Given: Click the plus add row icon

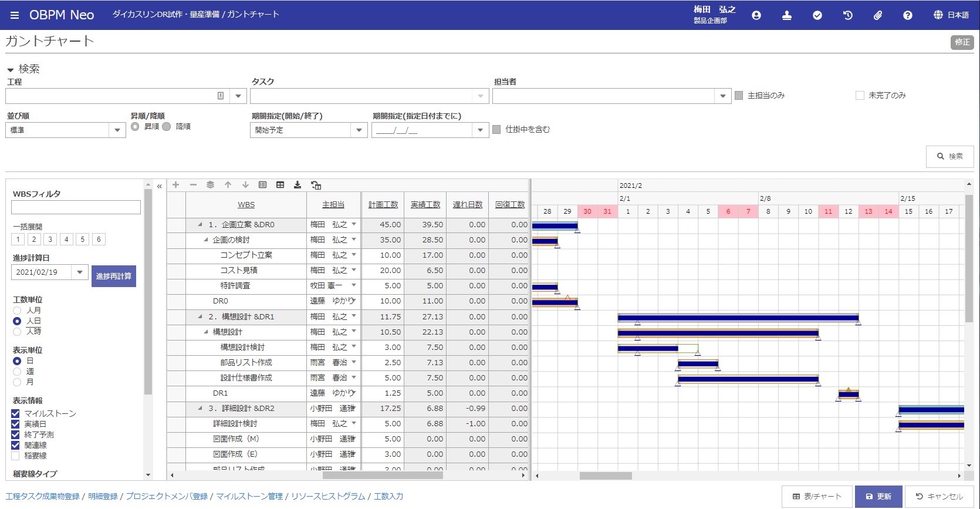Looking at the screenshot, I should [175, 185].
